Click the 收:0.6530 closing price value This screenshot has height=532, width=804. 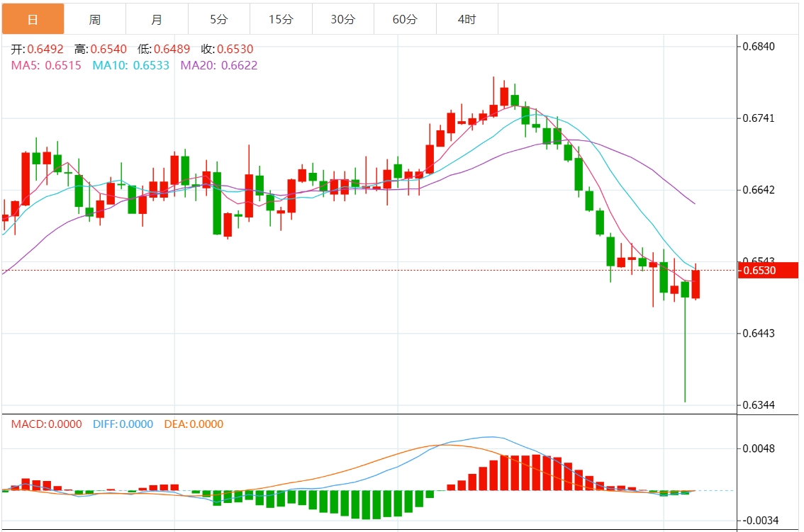tap(227, 49)
